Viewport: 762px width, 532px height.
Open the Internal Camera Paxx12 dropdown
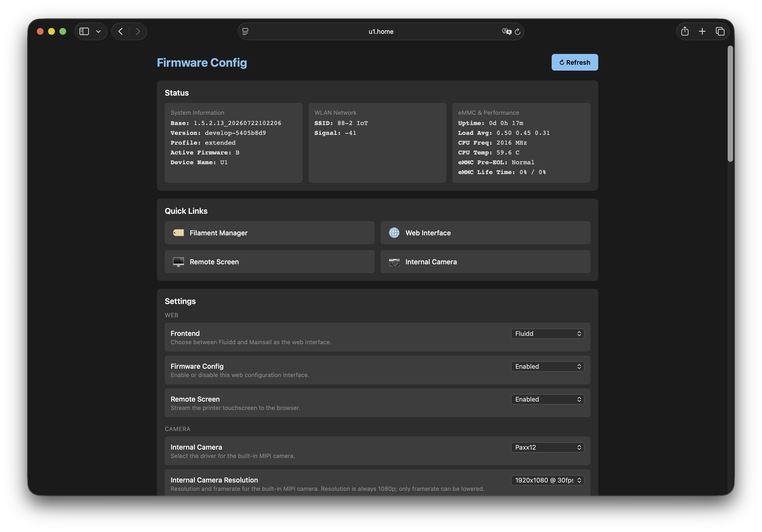(x=547, y=447)
